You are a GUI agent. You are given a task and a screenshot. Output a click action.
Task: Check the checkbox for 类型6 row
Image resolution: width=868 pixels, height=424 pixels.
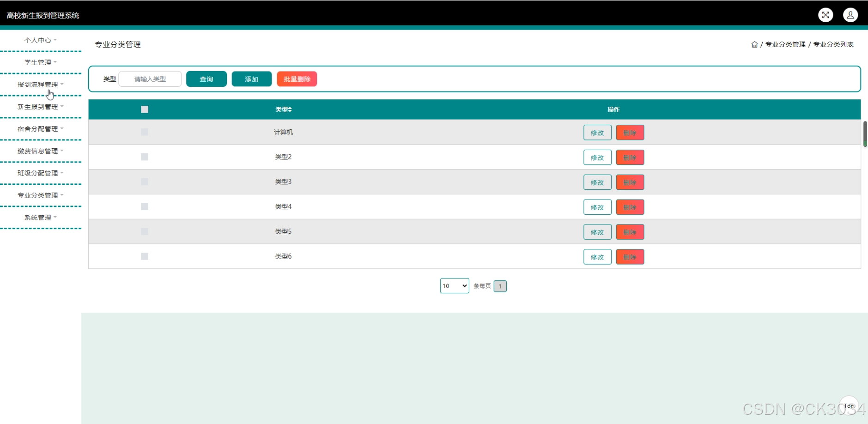(145, 256)
